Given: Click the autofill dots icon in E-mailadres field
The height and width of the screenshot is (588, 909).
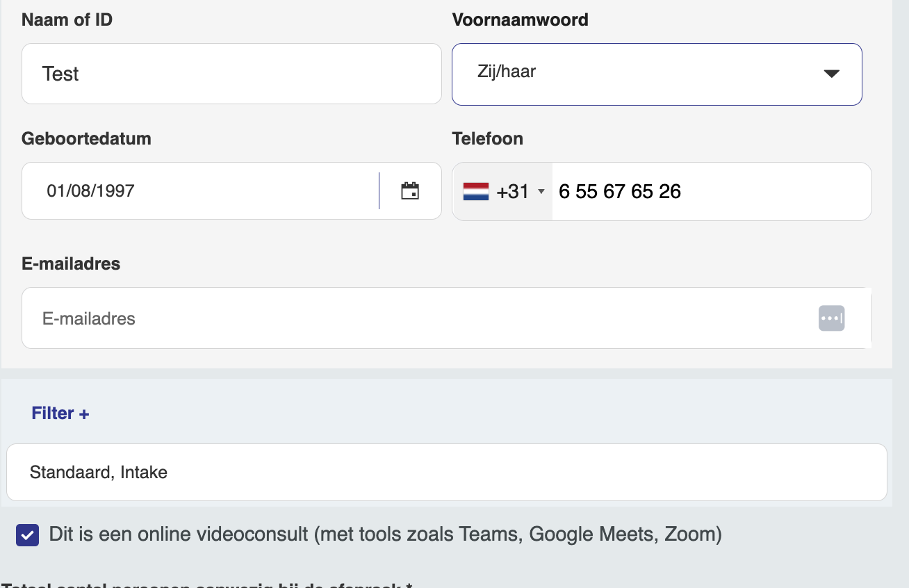Looking at the screenshot, I should coord(831,318).
